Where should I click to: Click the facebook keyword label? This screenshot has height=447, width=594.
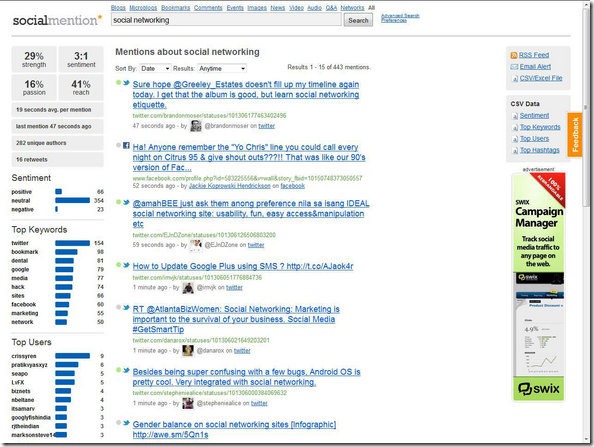coord(23,305)
